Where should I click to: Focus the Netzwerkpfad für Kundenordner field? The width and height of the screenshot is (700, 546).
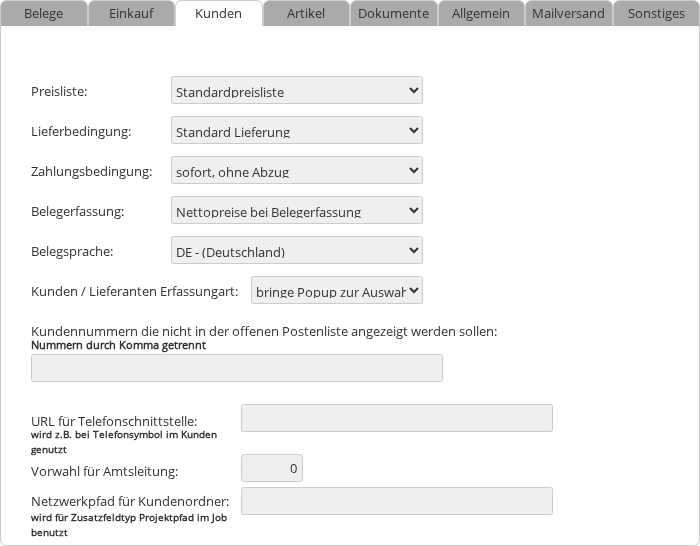[x=397, y=501]
